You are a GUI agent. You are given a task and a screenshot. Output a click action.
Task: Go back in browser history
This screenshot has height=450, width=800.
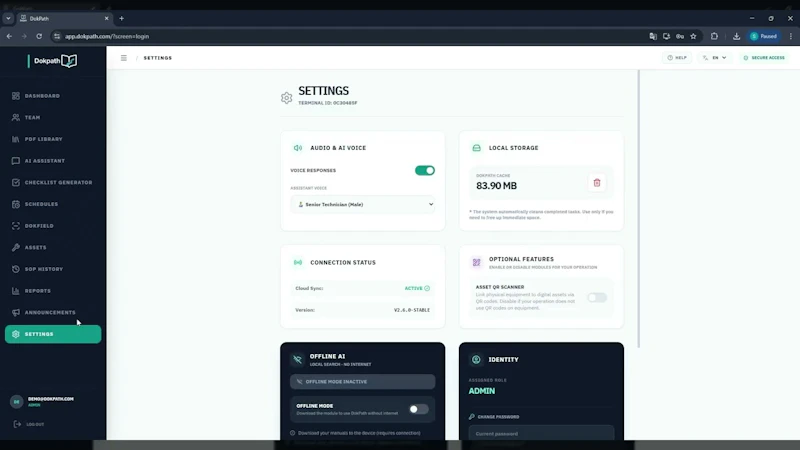click(x=9, y=36)
